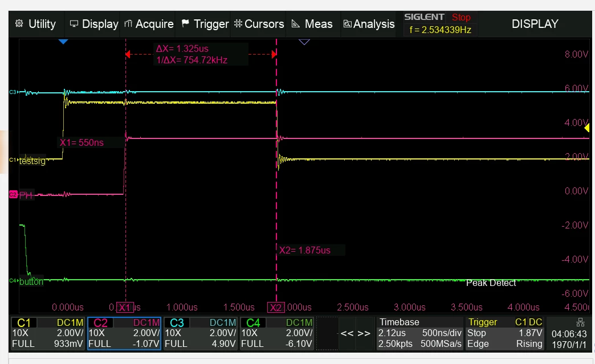Click the C2 offset value -1.07V
The height and width of the screenshot is (364, 595).
[x=146, y=344]
